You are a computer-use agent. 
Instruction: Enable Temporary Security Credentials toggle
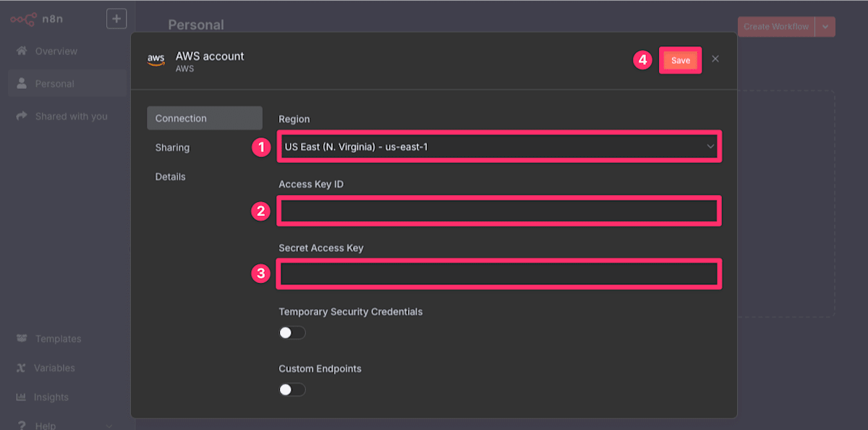pos(292,333)
